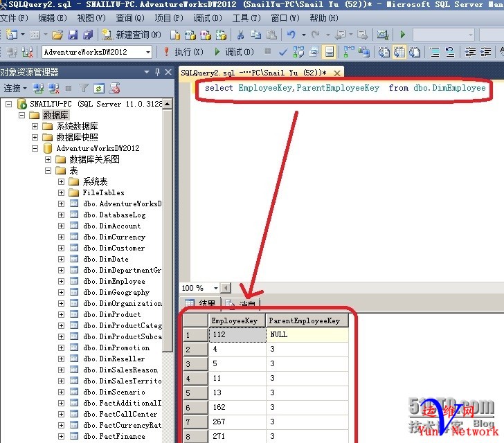Expand the FileTables folder

[61, 192]
